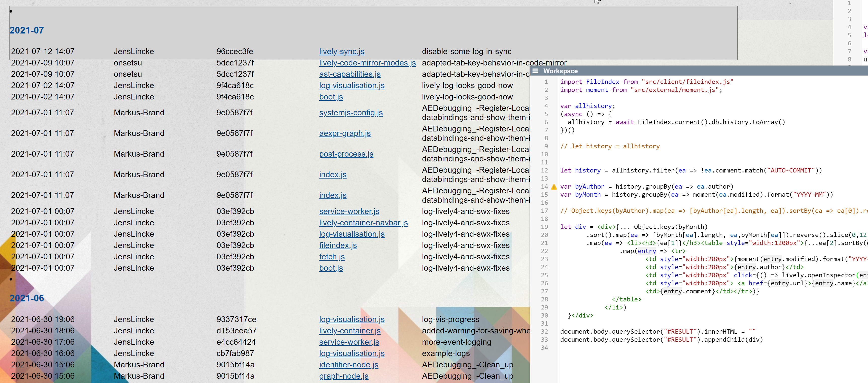Open the systemjs-config.js link

tap(351, 113)
